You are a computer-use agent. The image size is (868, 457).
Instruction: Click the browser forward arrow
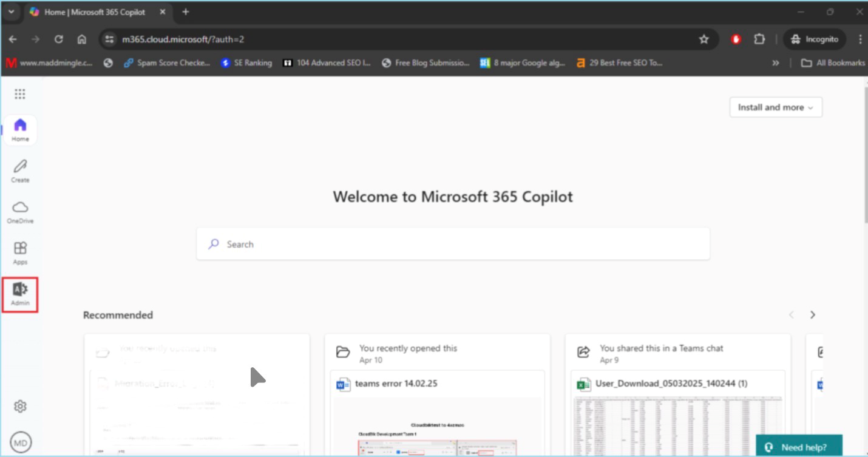click(x=35, y=39)
